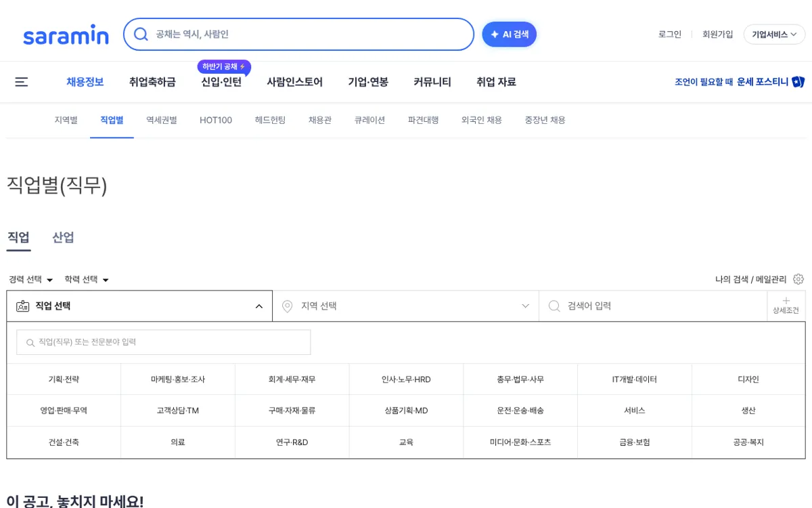Select 연구·R&D job category
The image size is (812, 508).
(292, 442)
